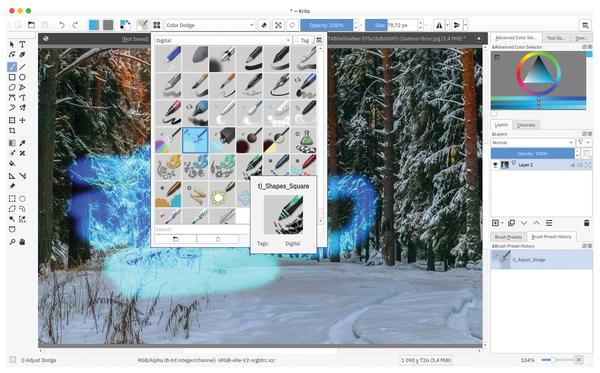Toggle visibility eye of Layer 1
This screenshot has height=373, width=600.
tap(495, 165)
